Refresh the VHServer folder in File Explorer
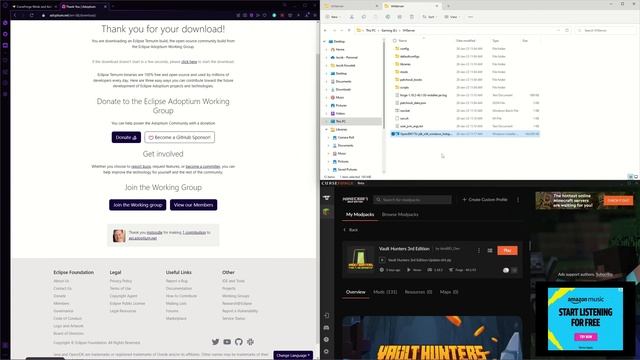640x360 pixels. [567, 30]
